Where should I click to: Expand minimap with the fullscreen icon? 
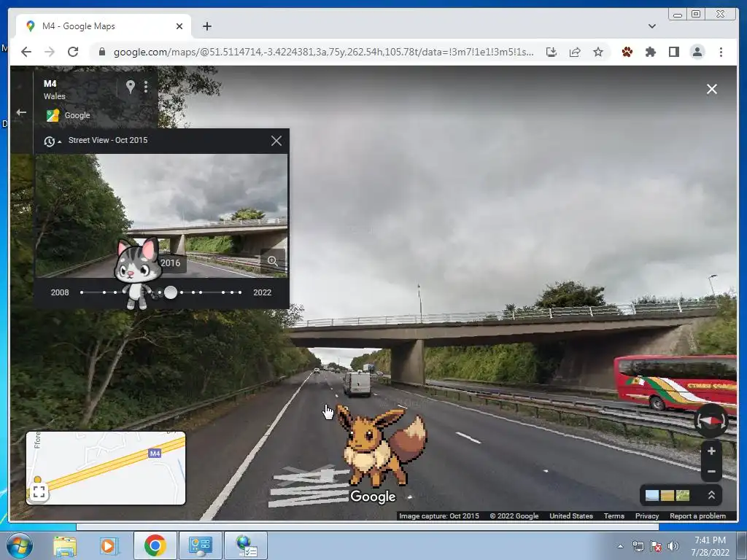click(x=39, y=492)
